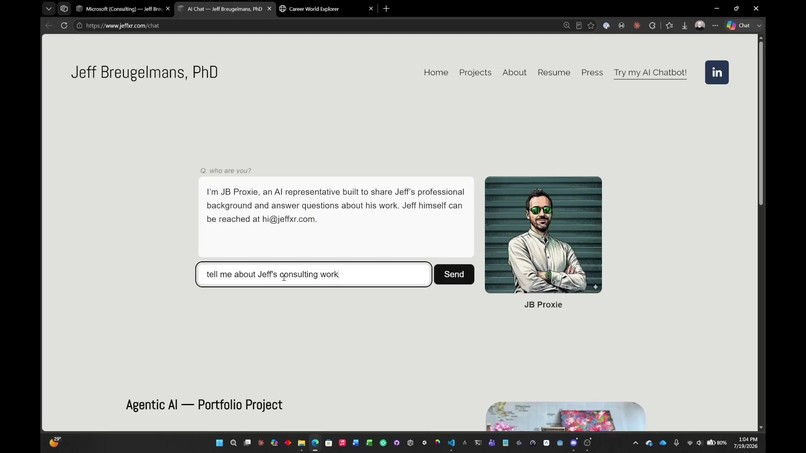The width and height of the screenshot is (806, 453).
Task: Switch to the Microsoft (Consulting) tab
Action: point(122,9)
